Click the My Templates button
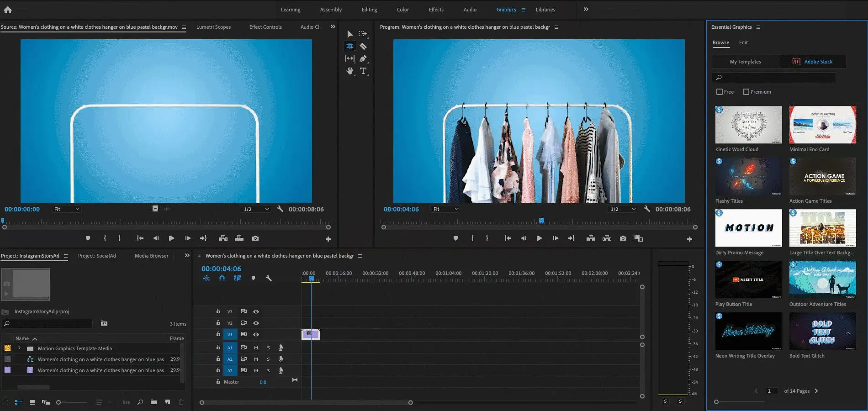 pos(745,62)
